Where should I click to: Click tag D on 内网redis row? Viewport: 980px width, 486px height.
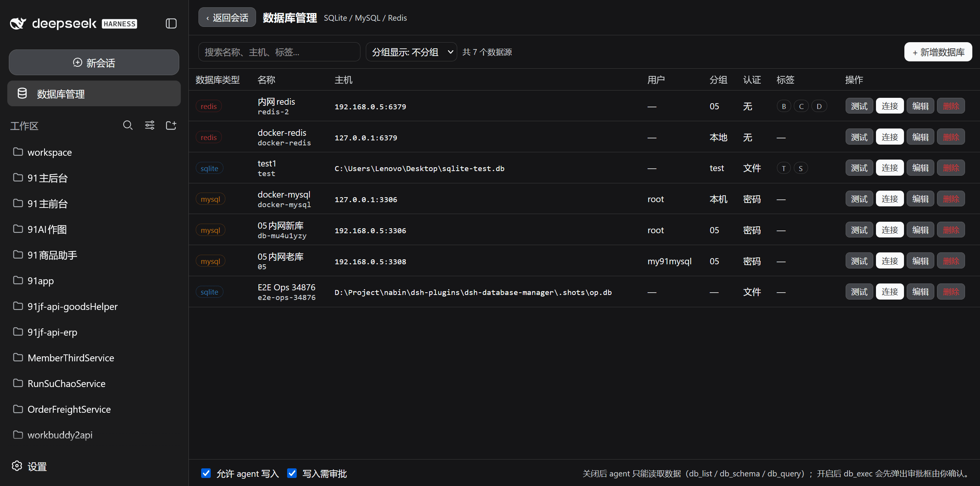pyautogui.click(x=819, y=106)
